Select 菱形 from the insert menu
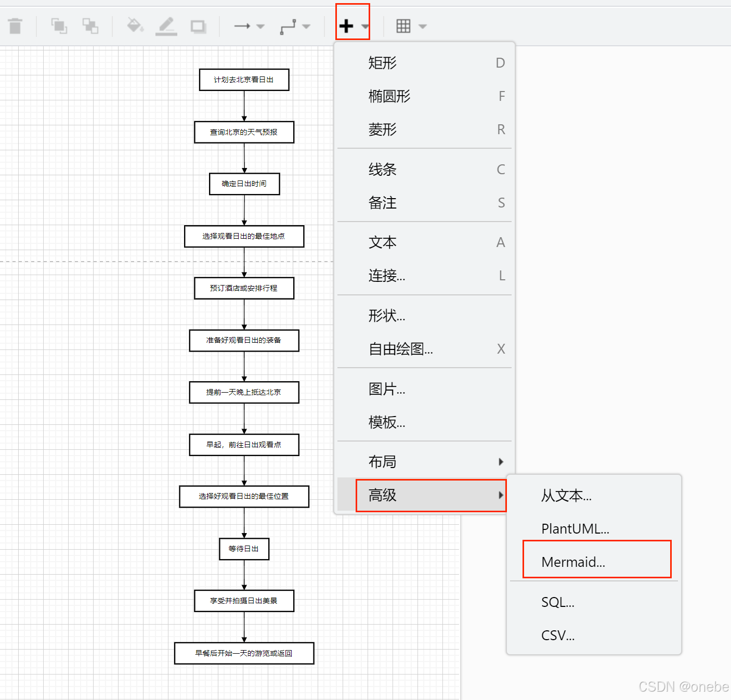 (x=425, y=129)
